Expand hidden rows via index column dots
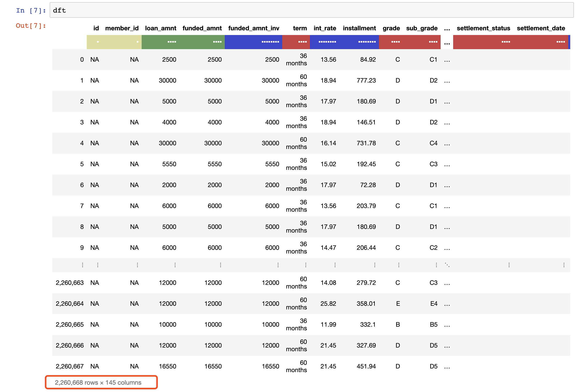Screen dimensions: 576x392 pyautogui.click(x=82, y=265)
